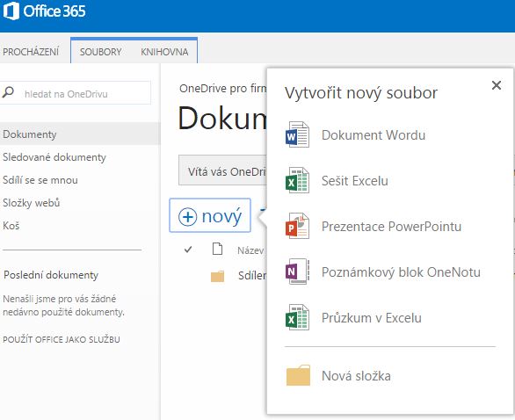Image resolution: width=515 pixels, height=420 pixels.
Task: Open Dokumenty in left navigation
Action: point(80,134)
